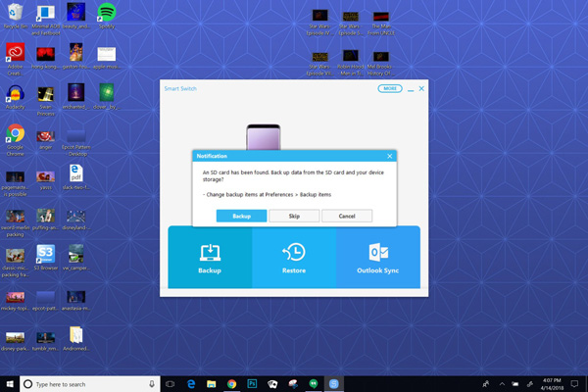Click the Windows Start button

coord(9,383)
